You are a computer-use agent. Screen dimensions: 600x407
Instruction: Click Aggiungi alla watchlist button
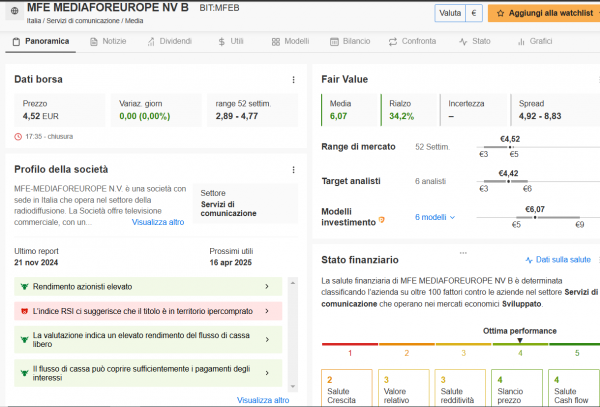tap(544, 13)
